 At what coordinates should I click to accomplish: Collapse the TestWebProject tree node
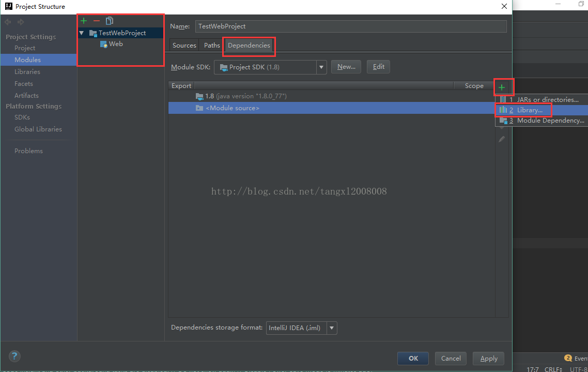pos(81,33)
